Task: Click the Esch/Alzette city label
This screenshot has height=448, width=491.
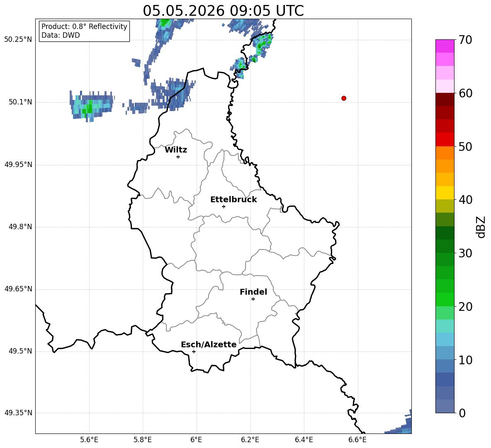Action: point(209,345)
